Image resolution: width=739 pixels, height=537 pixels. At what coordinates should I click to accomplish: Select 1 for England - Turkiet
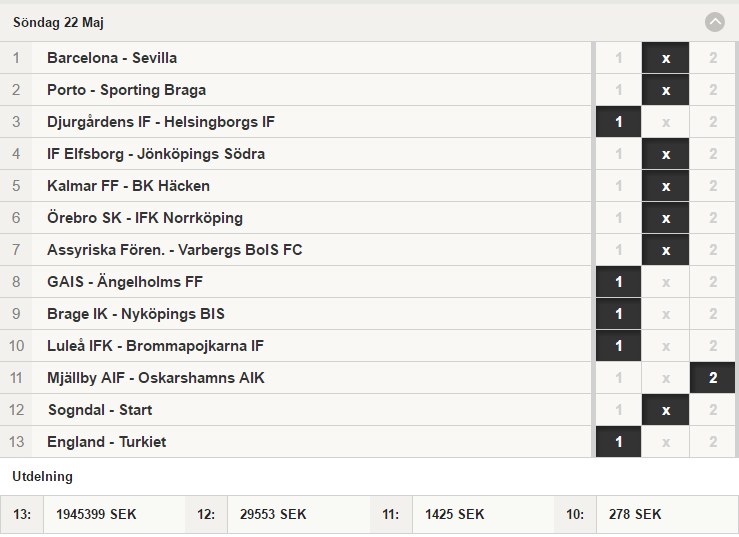tap(618, 442)
